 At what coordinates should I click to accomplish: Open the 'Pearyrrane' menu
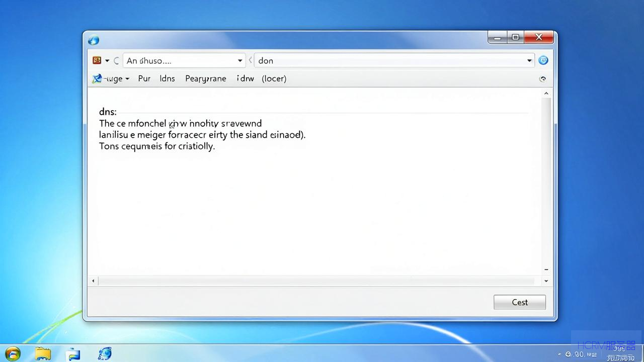coord(206,79)
